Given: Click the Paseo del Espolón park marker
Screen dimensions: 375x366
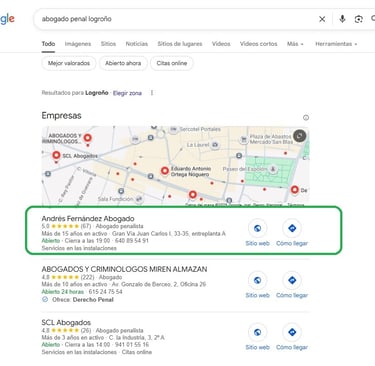Looking at the screenshot, I should tap(273, 169).
